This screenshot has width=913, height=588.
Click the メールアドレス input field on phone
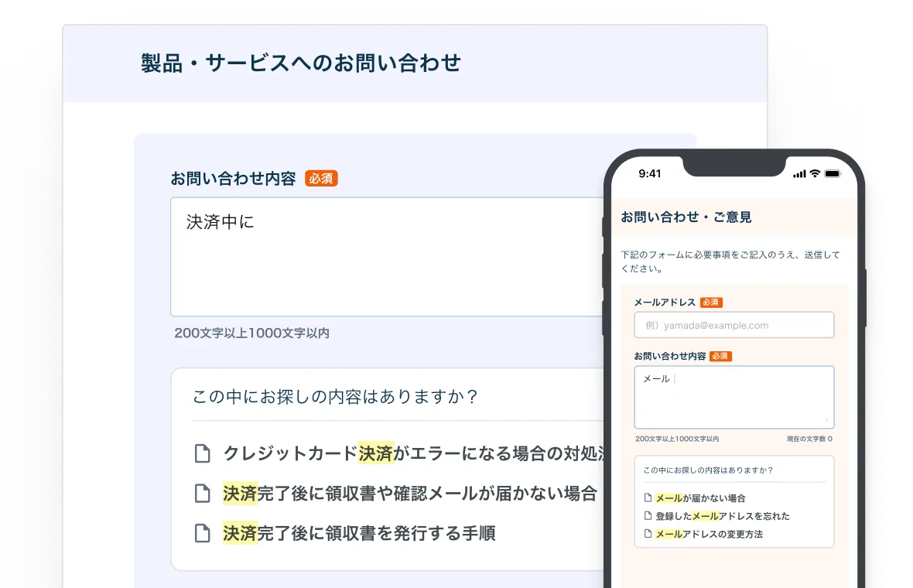[x=733, y=325]
